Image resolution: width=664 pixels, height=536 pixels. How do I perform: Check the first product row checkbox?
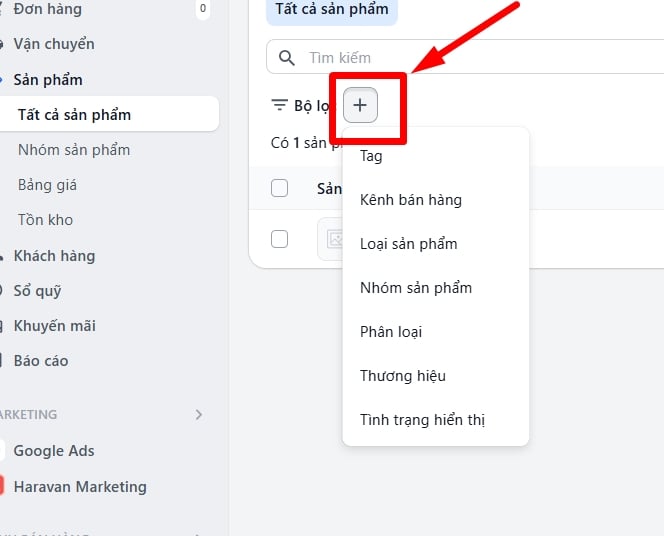coord(280,239)
